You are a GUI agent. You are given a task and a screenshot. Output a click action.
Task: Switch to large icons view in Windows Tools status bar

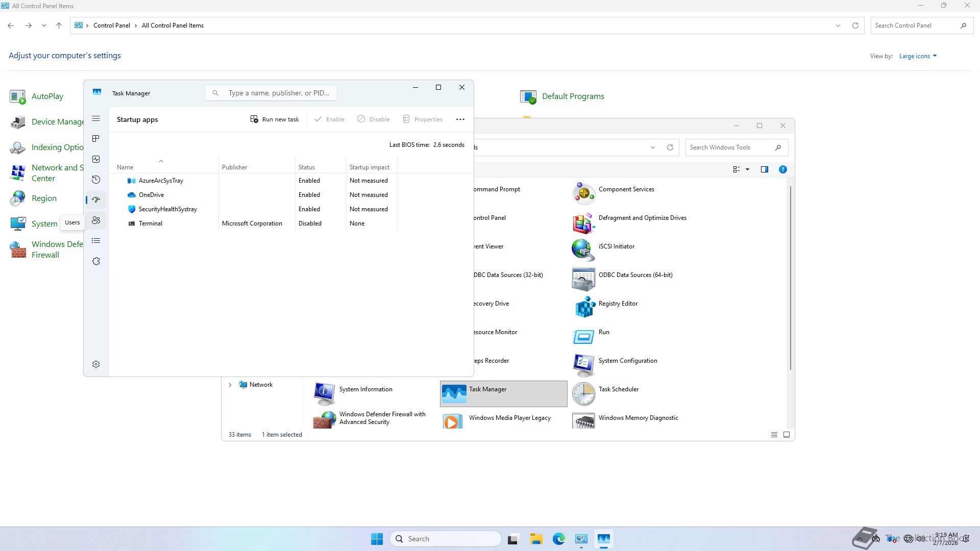click(787, 435)
